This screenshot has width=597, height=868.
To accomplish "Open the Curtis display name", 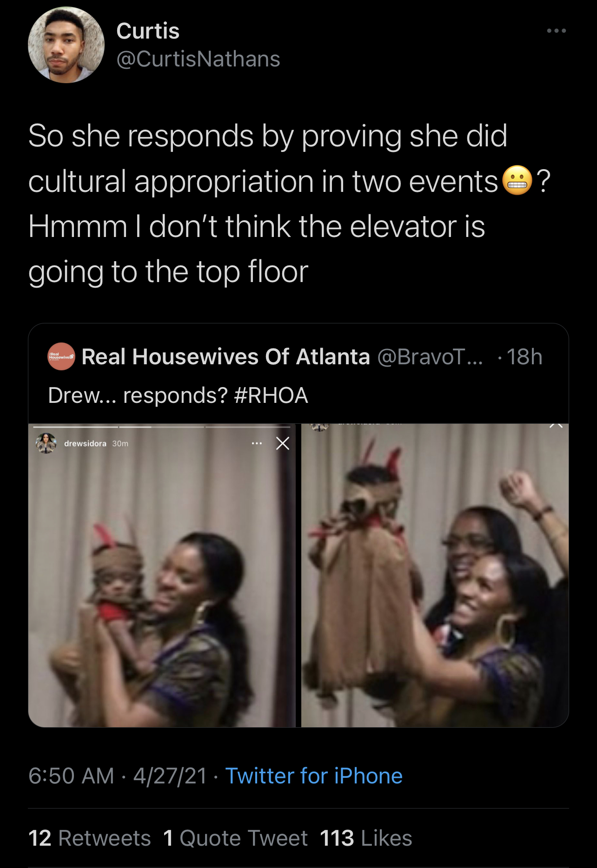I will (148, 31).
